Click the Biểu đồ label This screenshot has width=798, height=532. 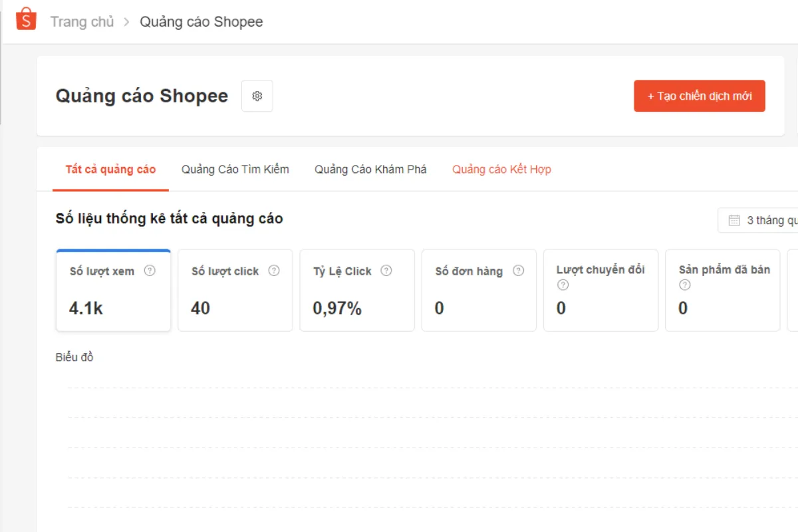74,357
